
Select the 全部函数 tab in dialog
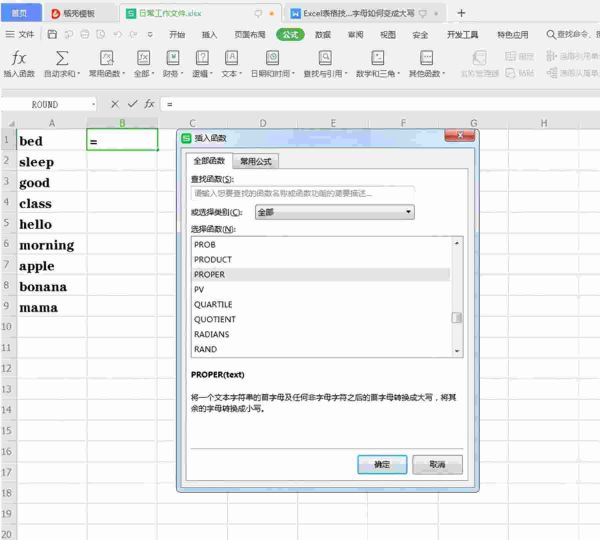[x=209, y=161]
